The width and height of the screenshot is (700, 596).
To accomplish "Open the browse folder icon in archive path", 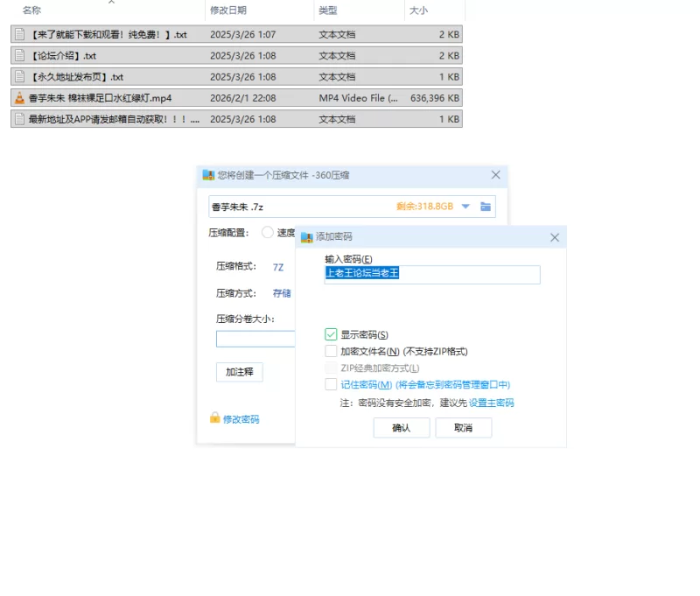I will coord(486,207).
